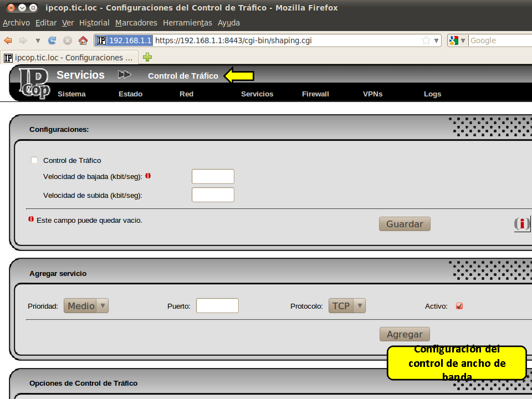Viewport: 532px width, 399px height.
Task: Open the Prioridad dropdown set to Medio
Action: 86,306
